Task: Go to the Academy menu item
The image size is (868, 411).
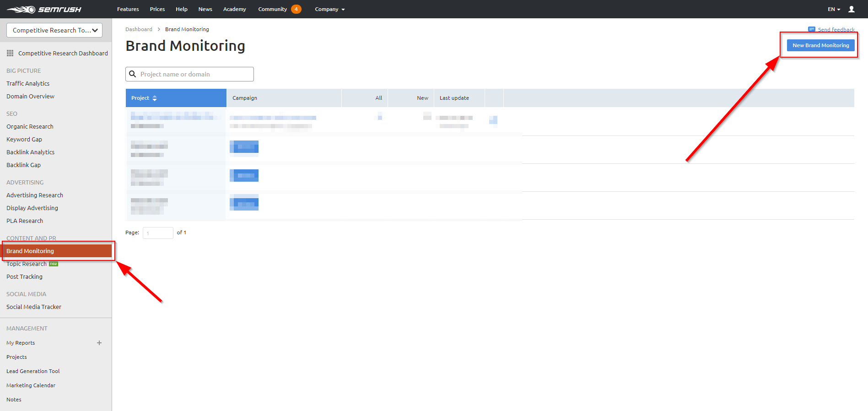Action: [x=234, y=9]
